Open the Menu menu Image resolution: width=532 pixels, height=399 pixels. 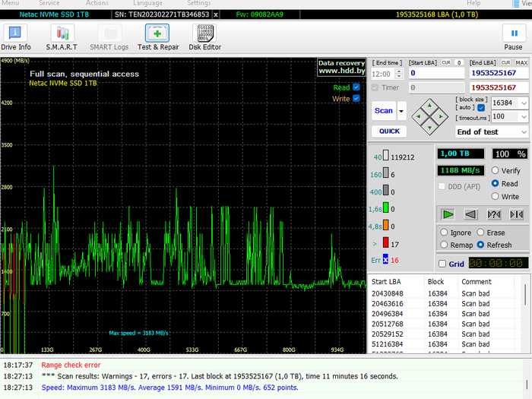10,3
